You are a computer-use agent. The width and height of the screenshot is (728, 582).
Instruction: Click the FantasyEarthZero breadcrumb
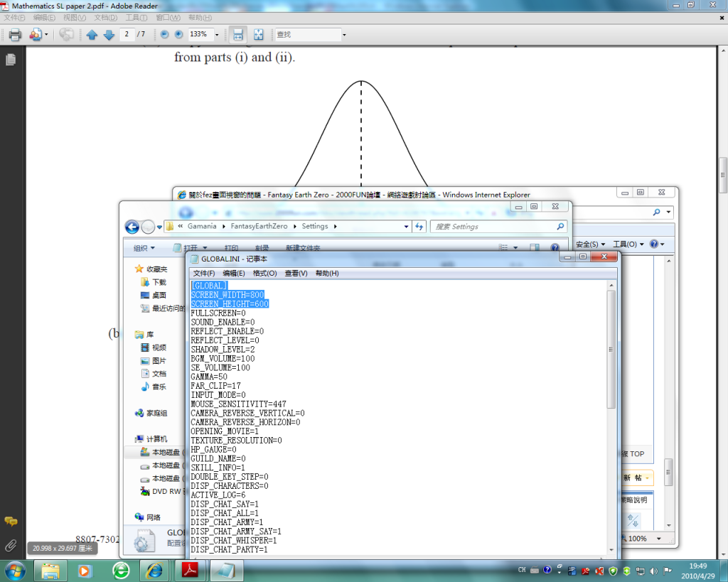click(x=259, y=226)
